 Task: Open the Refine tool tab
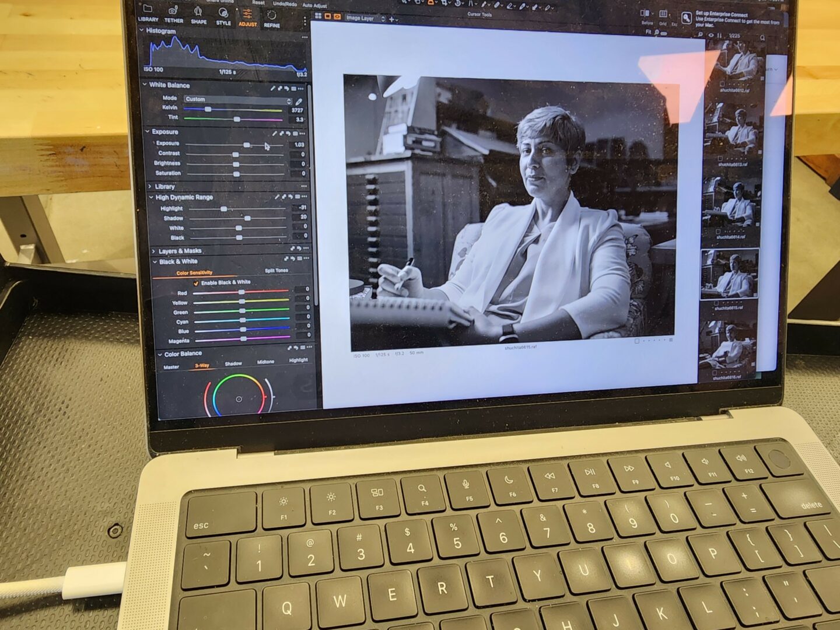pyautogui.click(x=272, y=17)
